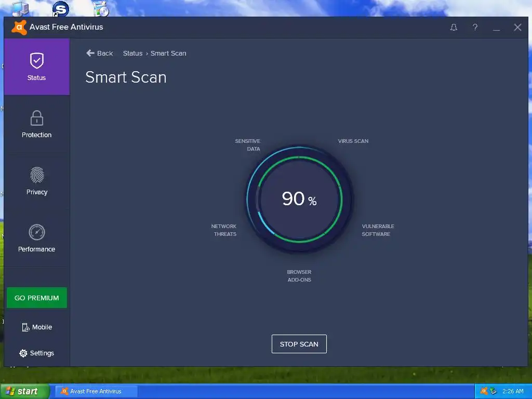This screenshot has height=399, width=532.
Task: Click the GO PREMIUM button
Action: click(37, 298)
